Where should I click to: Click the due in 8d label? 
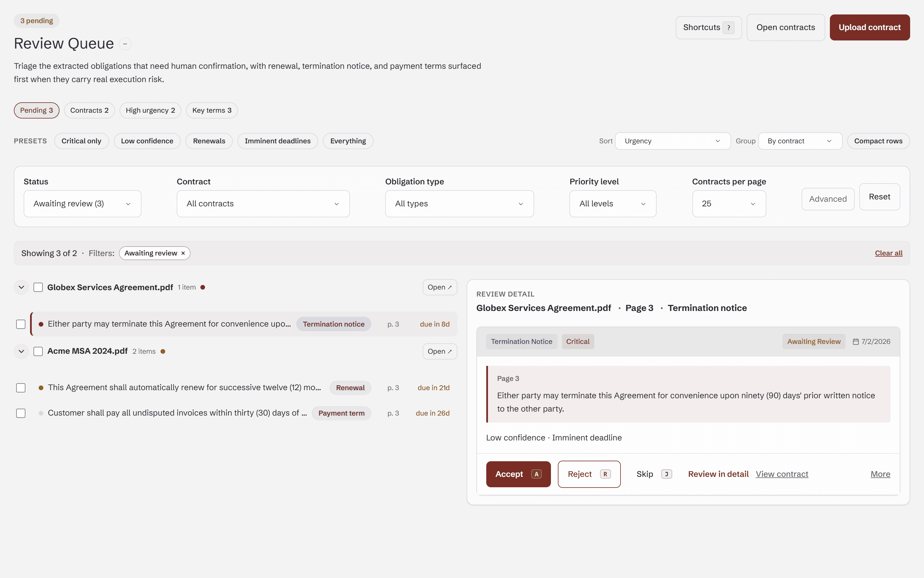click(435, 324)
